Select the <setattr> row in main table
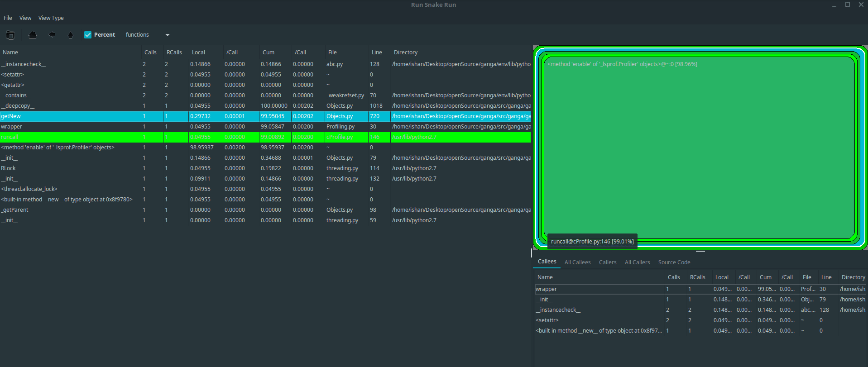 [265, 75]
